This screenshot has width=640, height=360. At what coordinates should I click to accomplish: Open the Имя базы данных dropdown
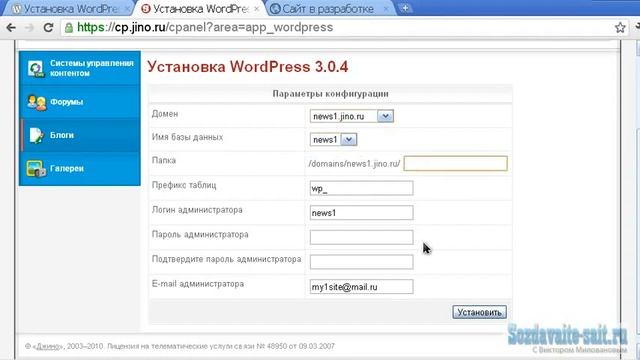pos(333,140)
